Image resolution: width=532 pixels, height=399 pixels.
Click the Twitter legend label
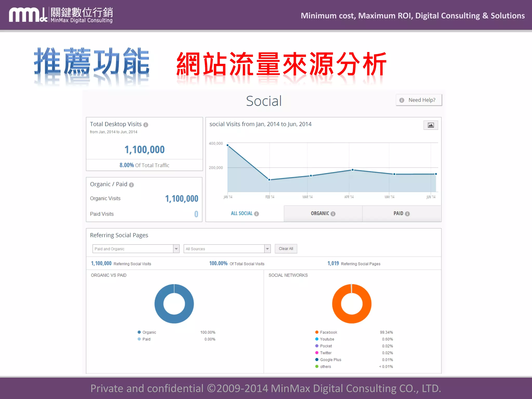coord(326,353)
